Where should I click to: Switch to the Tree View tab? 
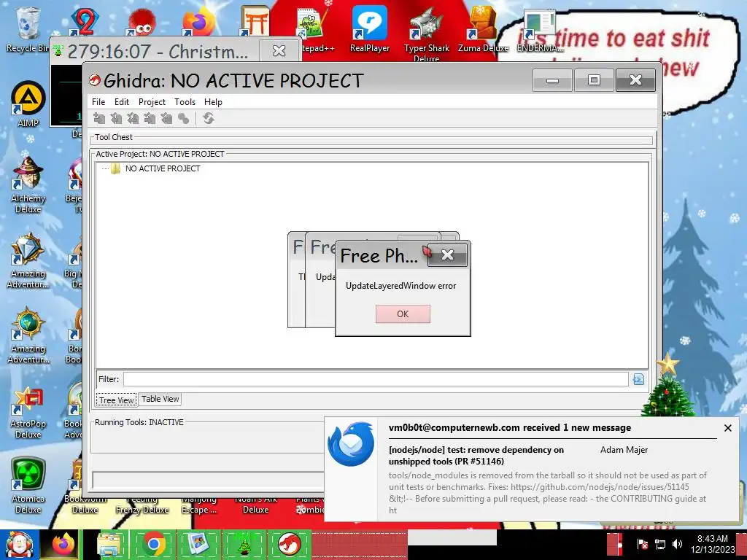116,400
